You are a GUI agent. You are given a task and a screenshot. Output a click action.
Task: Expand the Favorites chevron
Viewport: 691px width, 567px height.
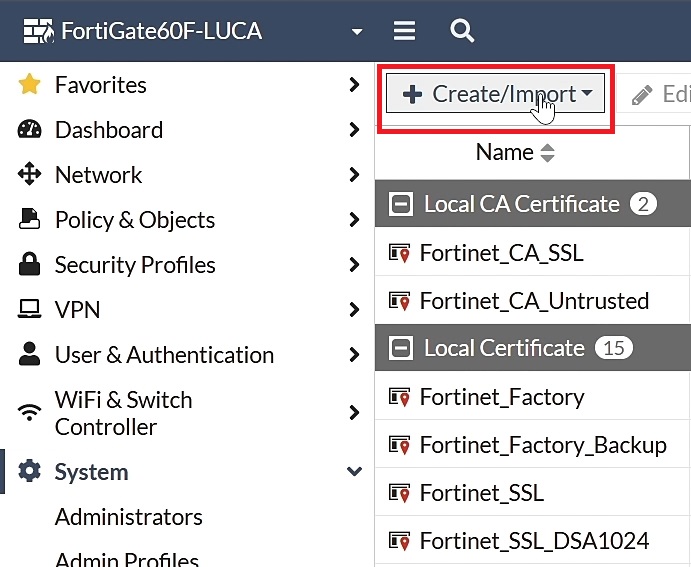pyautogui.click(x=354, y=85)
